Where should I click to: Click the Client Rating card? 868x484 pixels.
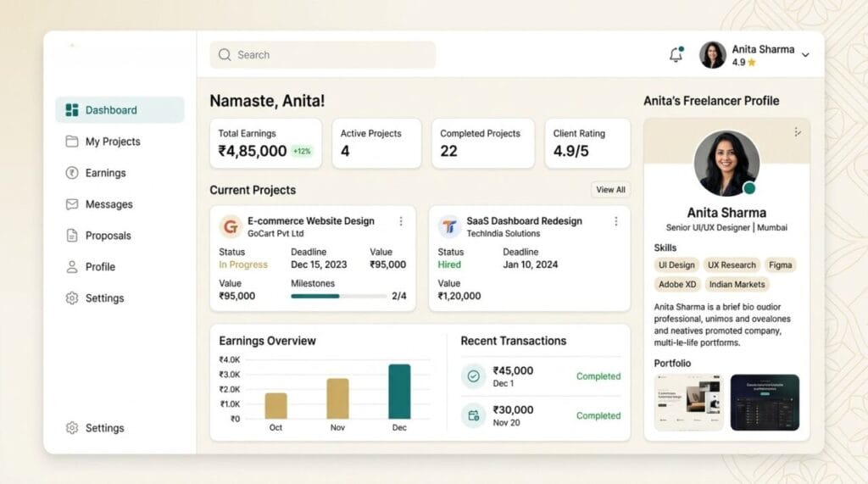coord(587,143)
